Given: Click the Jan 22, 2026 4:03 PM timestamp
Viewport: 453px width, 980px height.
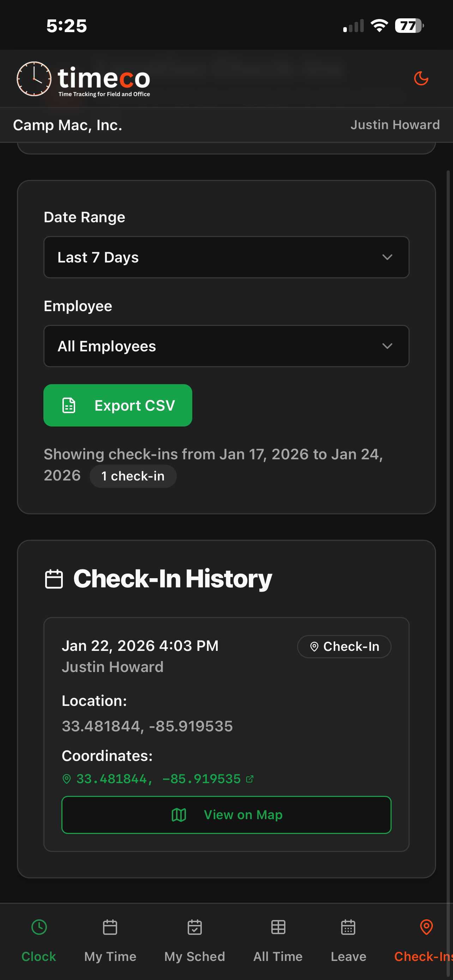Looking at the screenshot, I should (x=140, y=646).
